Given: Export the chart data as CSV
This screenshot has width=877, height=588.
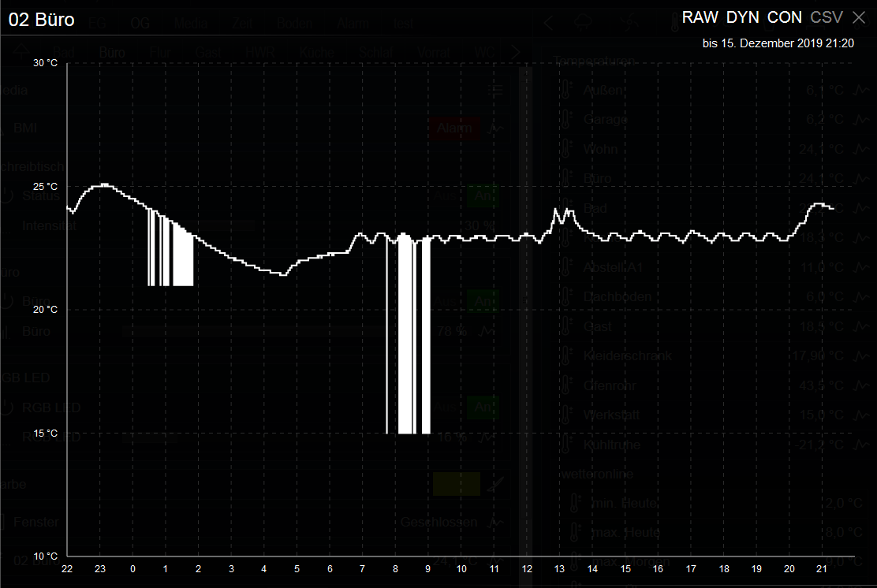Looking at the screenshot, I should click(826, 17).
